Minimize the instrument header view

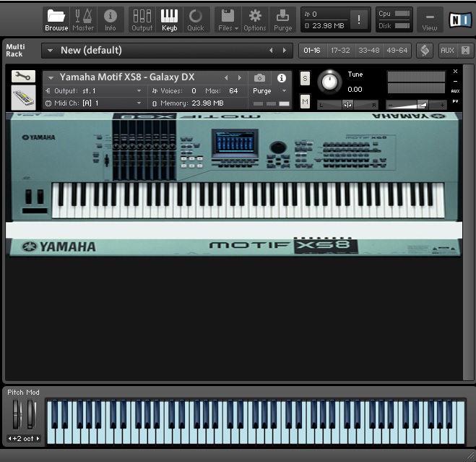click(455, 81)
